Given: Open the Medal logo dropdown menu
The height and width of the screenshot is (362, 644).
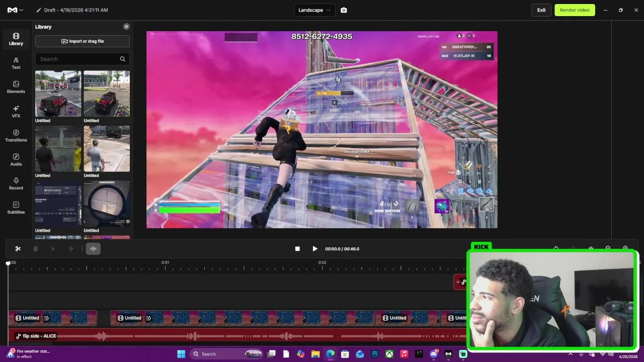Looking at the screenshot, I should [x=15, y=10].
